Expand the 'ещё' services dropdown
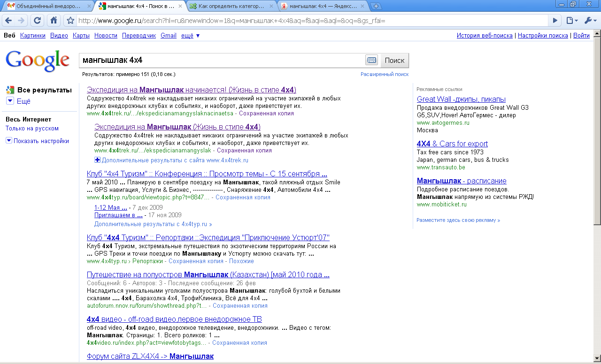Image resolution: width=601 pixels, height=364 pixels. [x=191, y=36]
